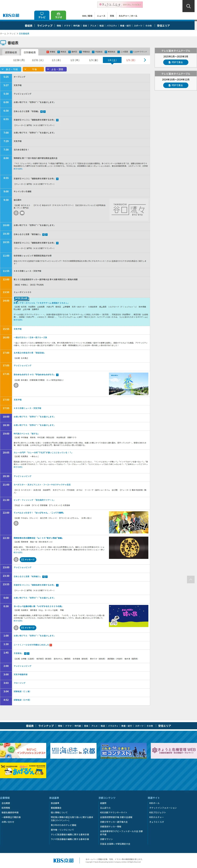
Task: Open the 暗い旅 program thumbnail
Action: [129, 616]
